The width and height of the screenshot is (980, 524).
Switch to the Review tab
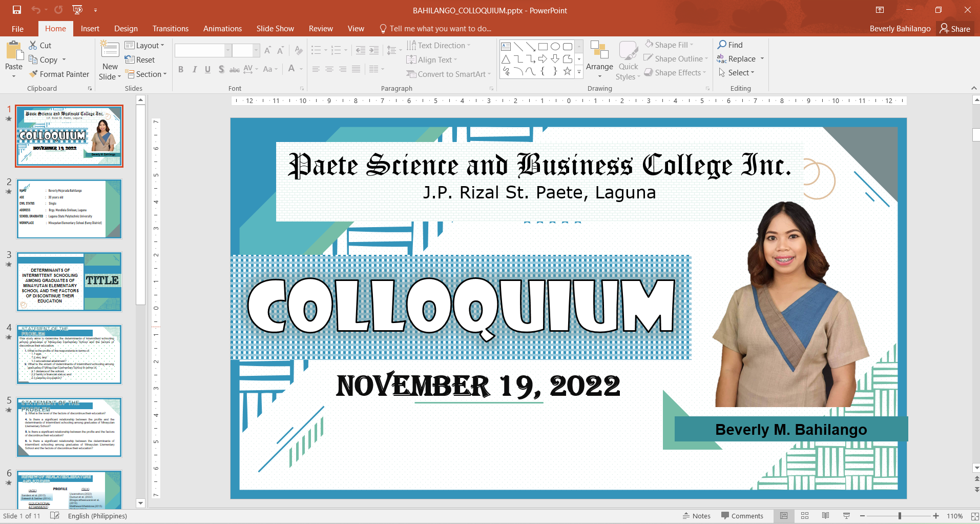coord(321,29)
